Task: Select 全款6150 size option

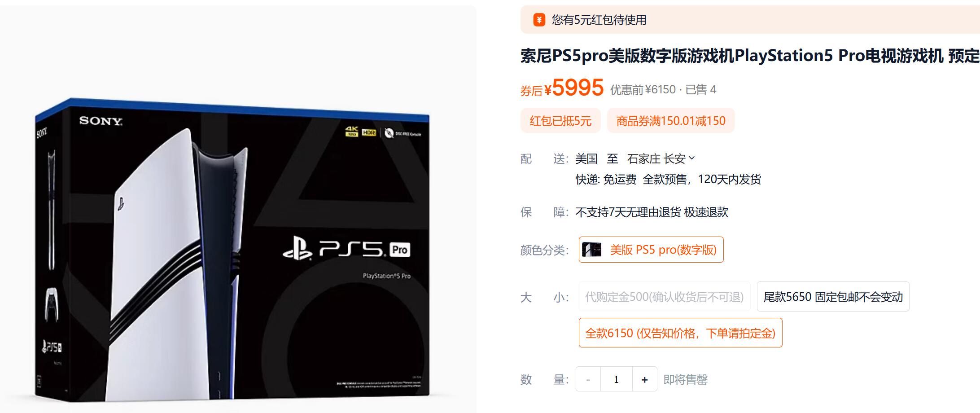Action: click(680, 333)
